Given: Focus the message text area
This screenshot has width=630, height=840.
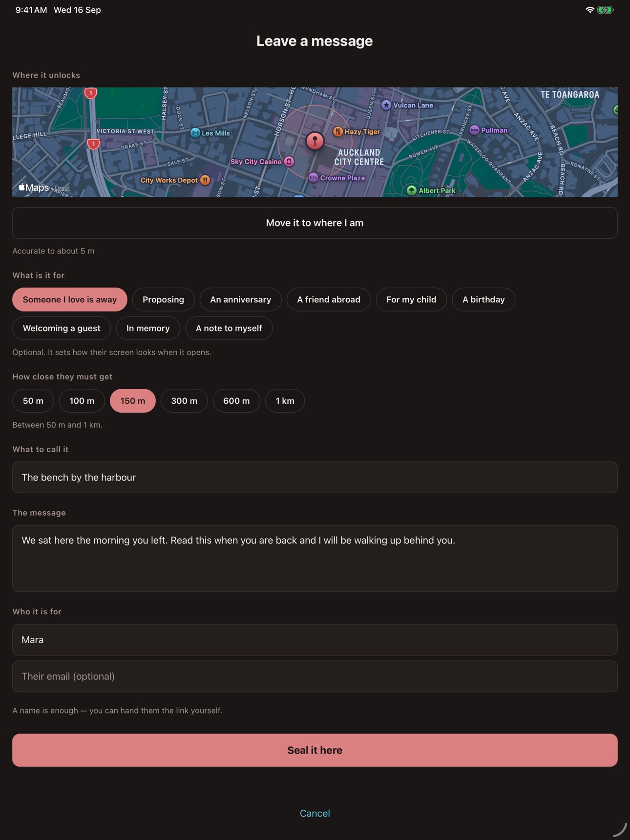Looking at the screenshot, I should [315, 559].
